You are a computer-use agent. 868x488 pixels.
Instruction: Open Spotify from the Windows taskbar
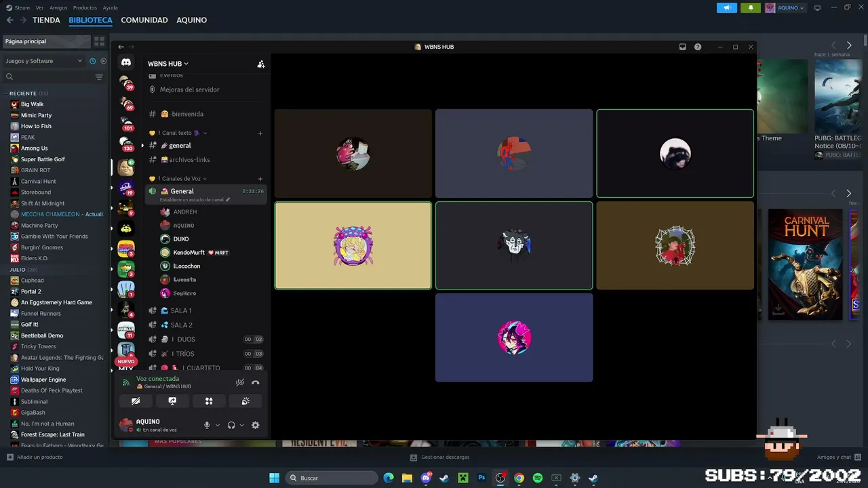(538, 478)
